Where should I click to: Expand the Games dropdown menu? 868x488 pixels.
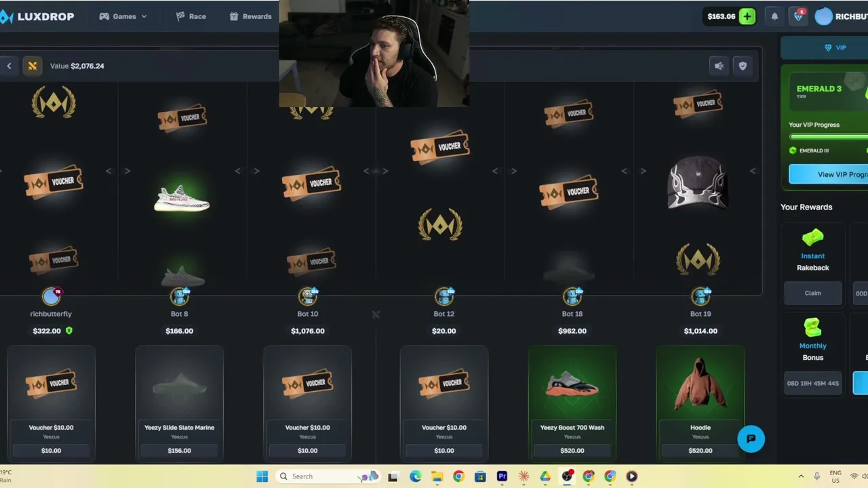123,16
